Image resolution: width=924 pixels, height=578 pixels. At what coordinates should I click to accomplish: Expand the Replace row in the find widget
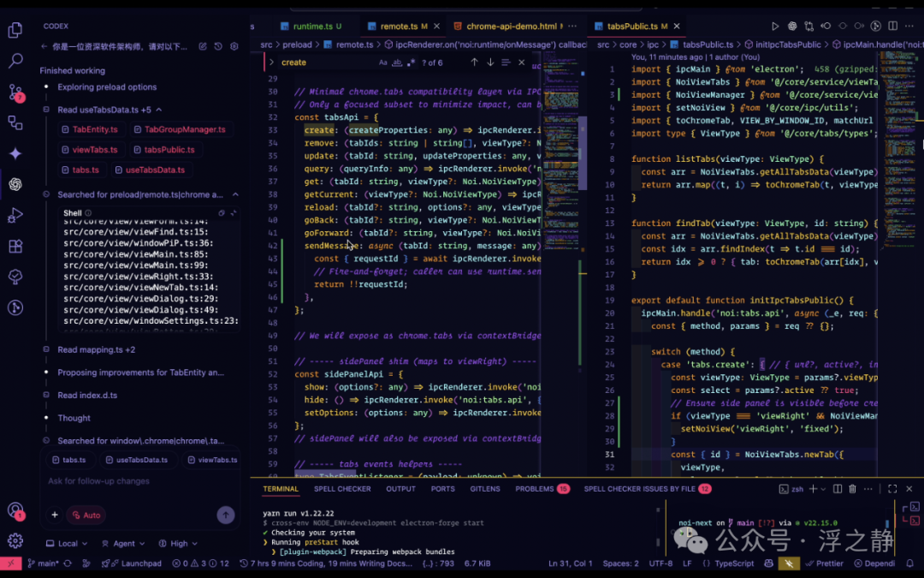coord(271,63)
